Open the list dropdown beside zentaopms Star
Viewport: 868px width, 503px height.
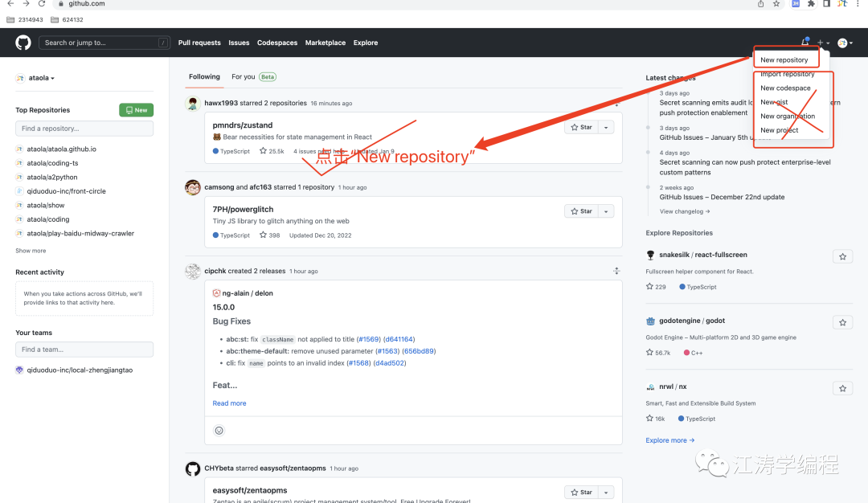(606, 493)
